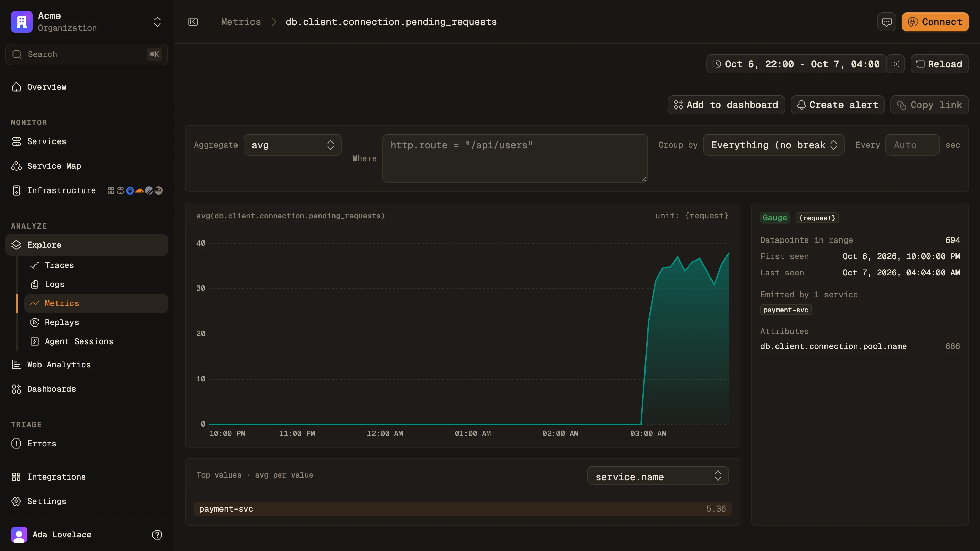This screenshot has width=980, height=551.
Task: Select Metrics under Explore
Action: [x=96, y=303]
